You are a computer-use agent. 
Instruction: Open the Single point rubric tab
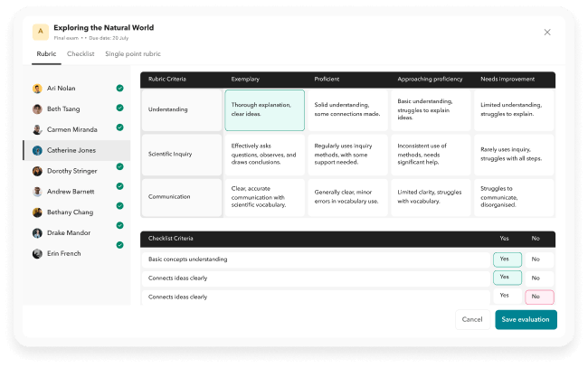point(133,54)
